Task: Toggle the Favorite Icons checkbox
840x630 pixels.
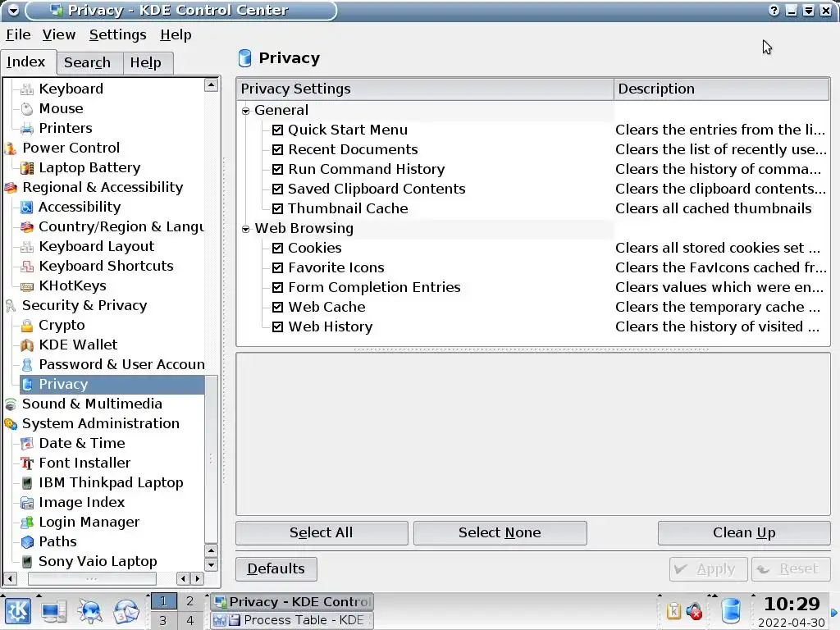Action: point(277,268)
